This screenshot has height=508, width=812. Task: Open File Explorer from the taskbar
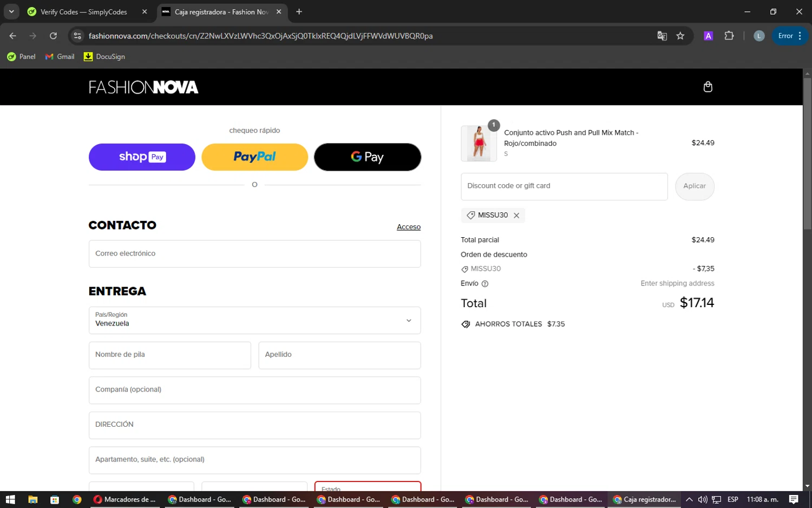[32, 499]
